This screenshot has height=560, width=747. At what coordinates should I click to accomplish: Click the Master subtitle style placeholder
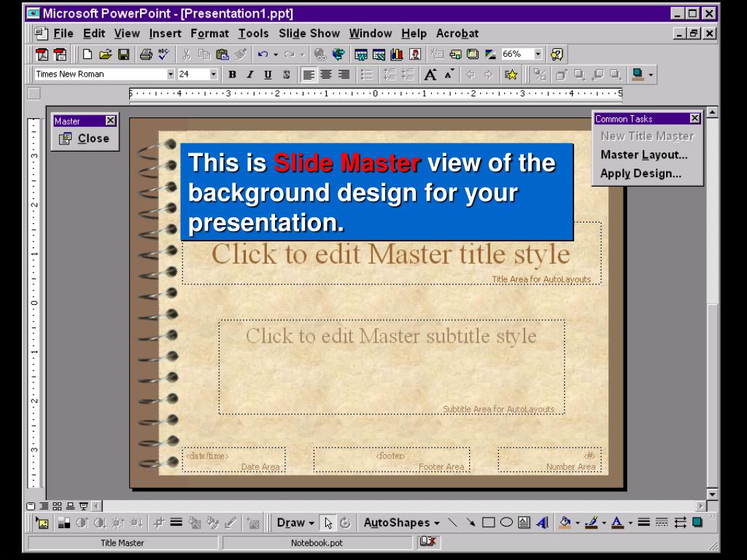(392, 367)
